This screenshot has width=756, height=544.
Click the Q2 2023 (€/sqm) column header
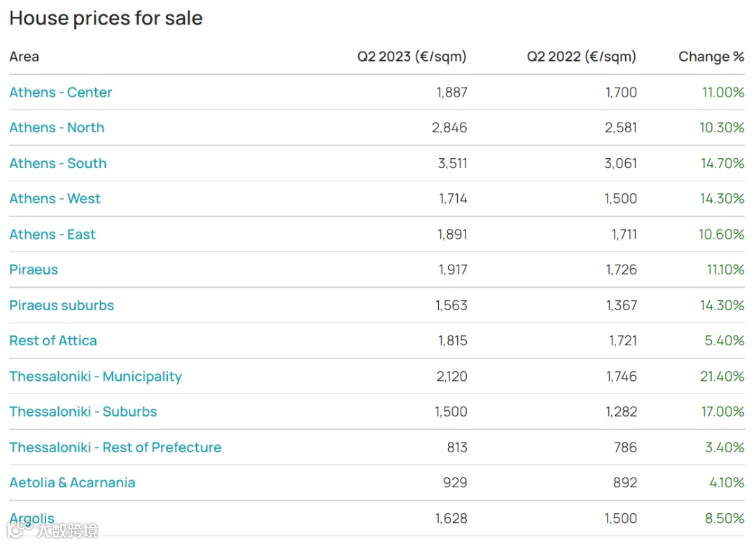click(x=412, y=57)
